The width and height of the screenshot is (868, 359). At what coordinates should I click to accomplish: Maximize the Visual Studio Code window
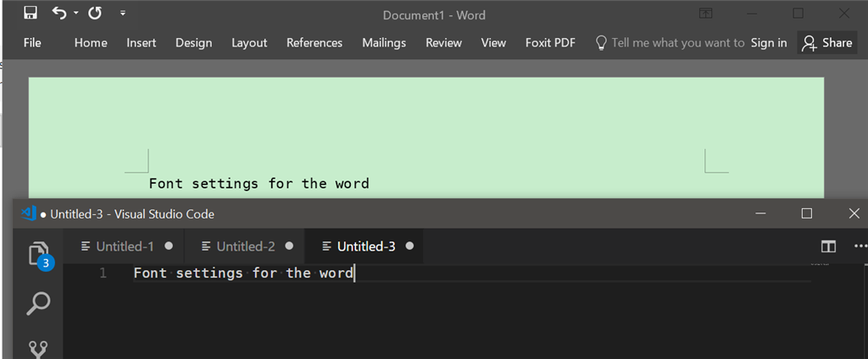(807, 213)
